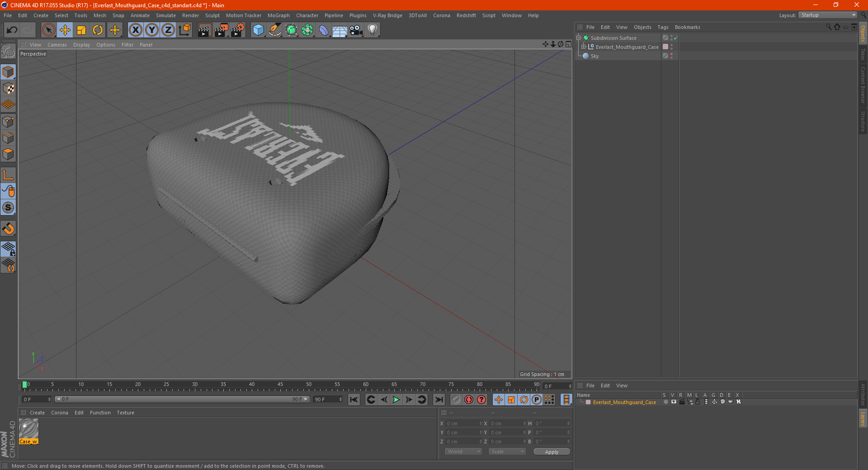Select Polygons mode
The width and height of the screenshot is (868, 470).
tap(8, 154)
